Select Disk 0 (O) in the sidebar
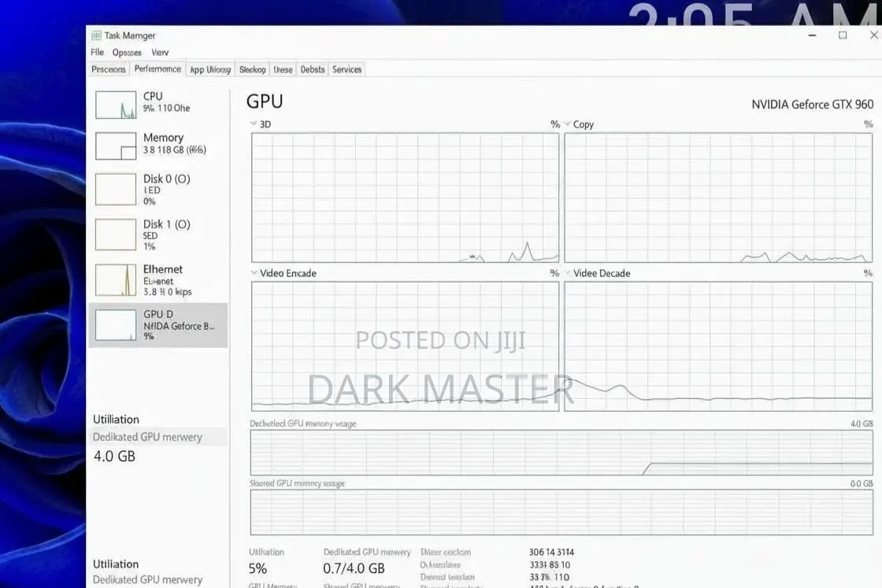 pos(158,190)
